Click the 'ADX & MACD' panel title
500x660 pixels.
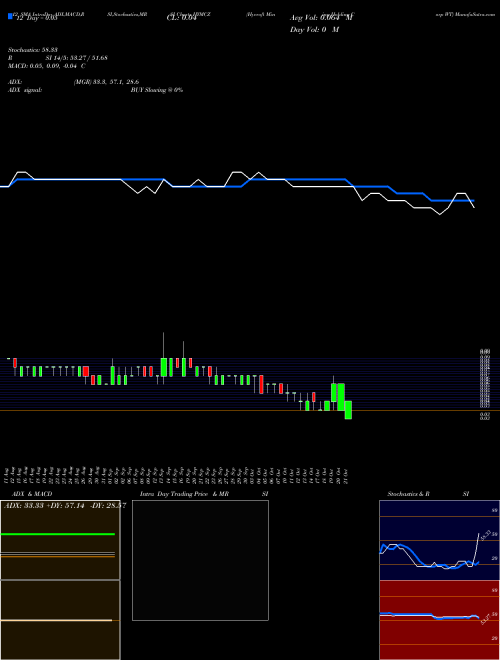(x=32, y=494)
